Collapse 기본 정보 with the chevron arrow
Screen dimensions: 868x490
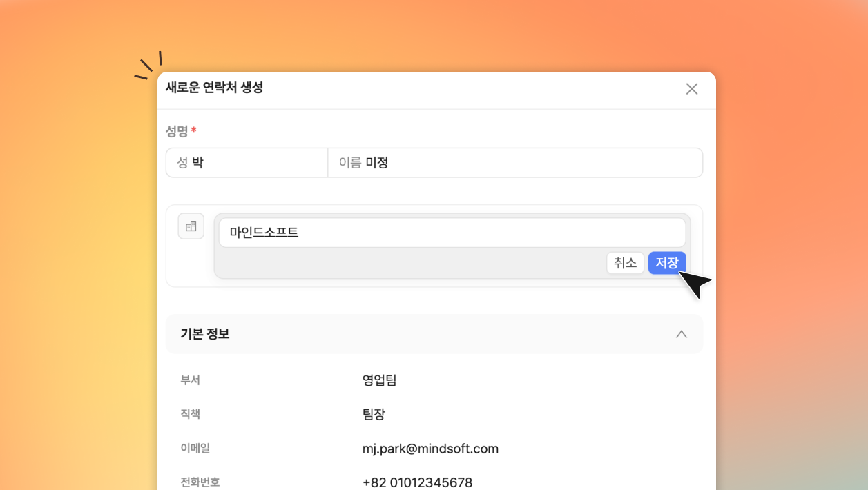[x=681, y=334]
